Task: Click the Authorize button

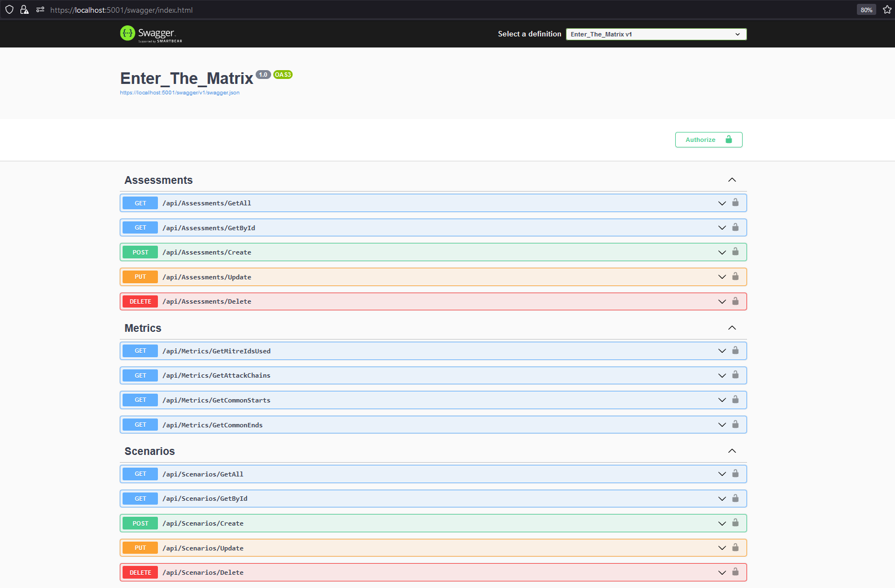Action: 708,140
